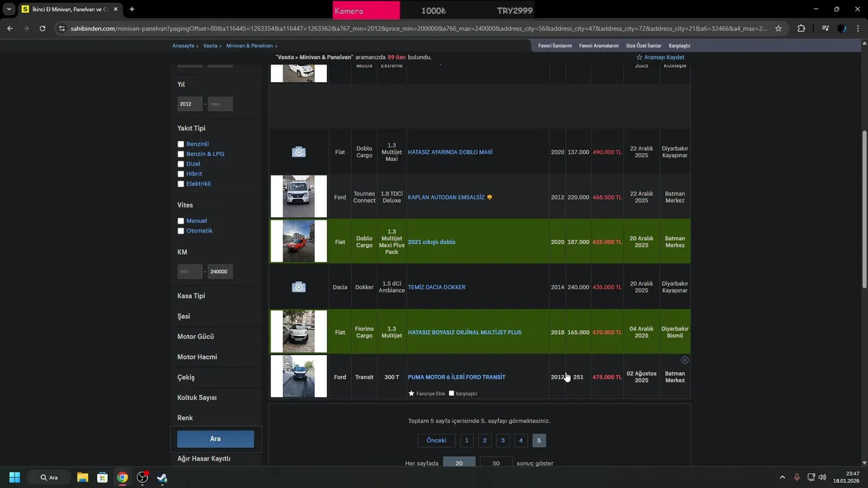The height and width of the screenshot is (488, 868).
Task: Click the Ara search button
Action: coord(216,439)
